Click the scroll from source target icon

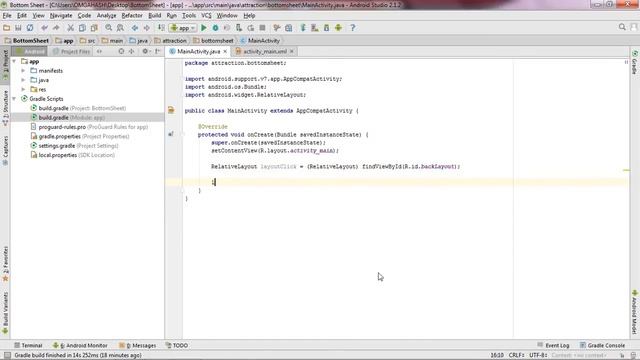point(121,51)
